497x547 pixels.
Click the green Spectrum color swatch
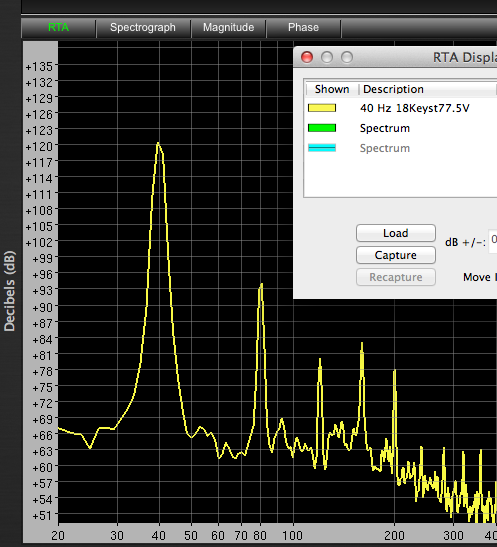click(x=322, y=128)
